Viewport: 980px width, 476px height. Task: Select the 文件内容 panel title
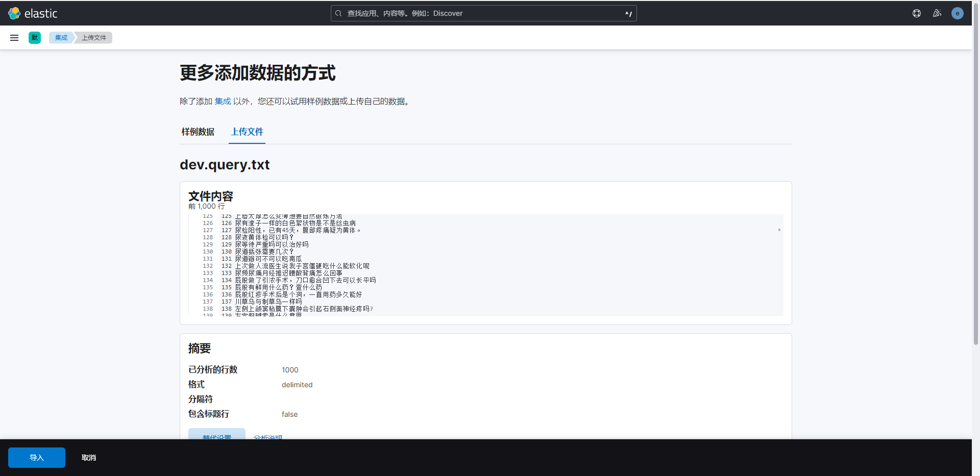211,196
